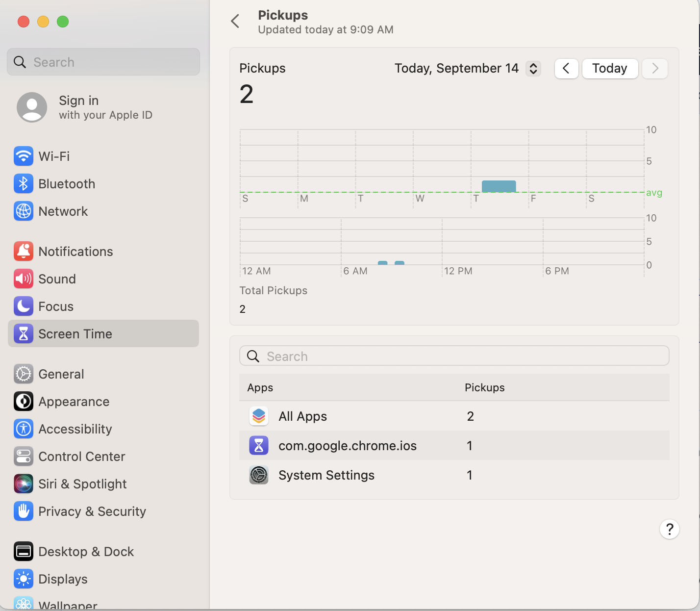The width and height of the screenshot is (700, 611).
Task: Open General settings section
Action: (61, 374)
